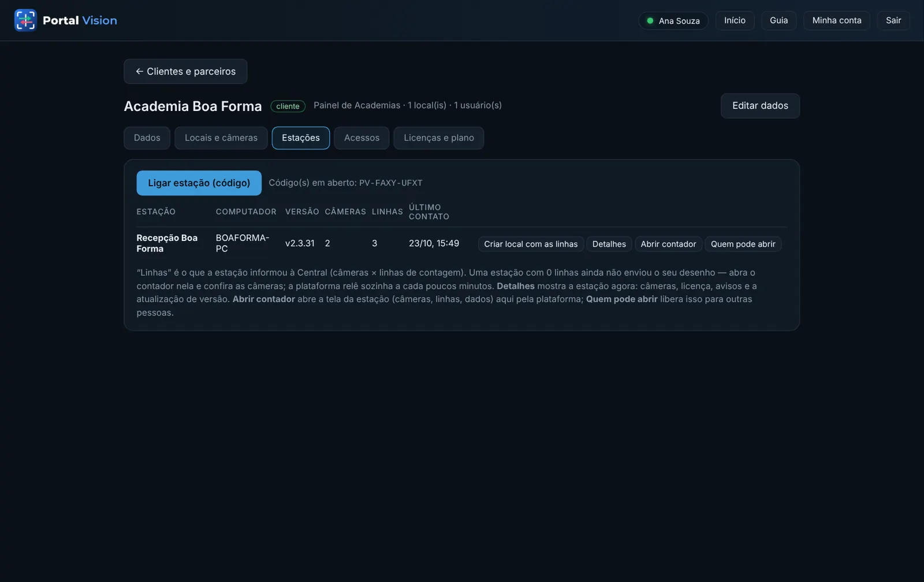Click the open code PV-FAXY-UFXT
Image resolution: width=924 pixels, height=582 pixels.
point(391,183)
